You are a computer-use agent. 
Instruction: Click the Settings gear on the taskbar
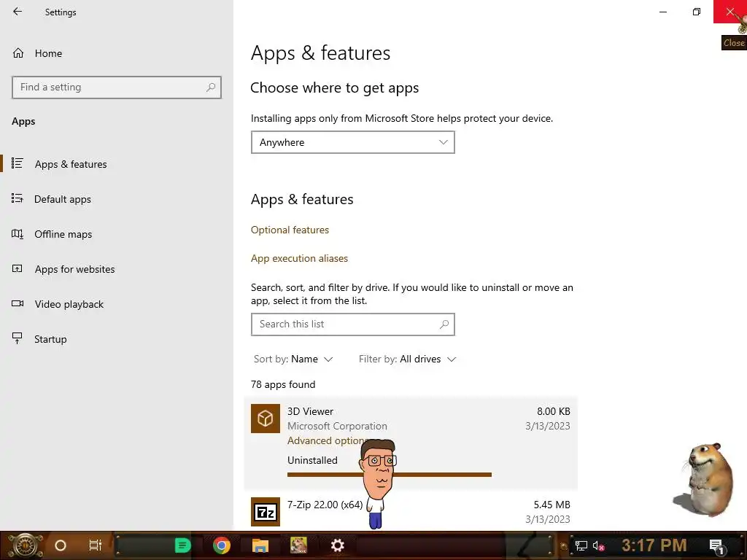click(337, 545)
